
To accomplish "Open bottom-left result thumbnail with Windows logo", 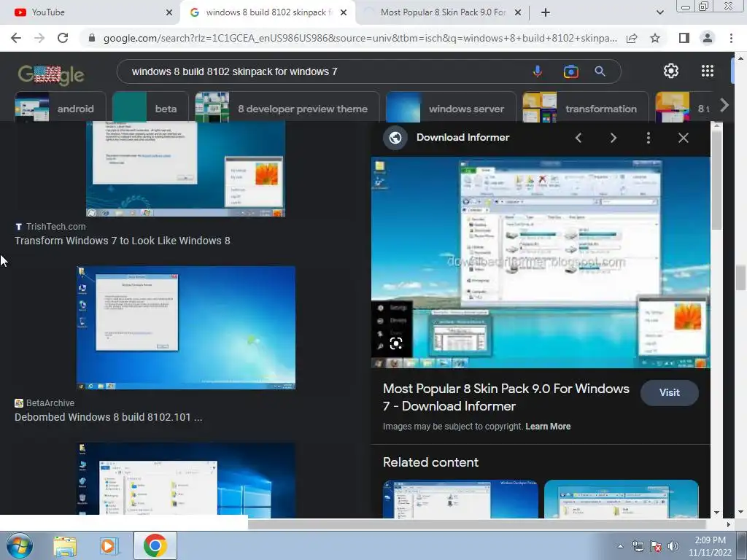I will point(186,480).
